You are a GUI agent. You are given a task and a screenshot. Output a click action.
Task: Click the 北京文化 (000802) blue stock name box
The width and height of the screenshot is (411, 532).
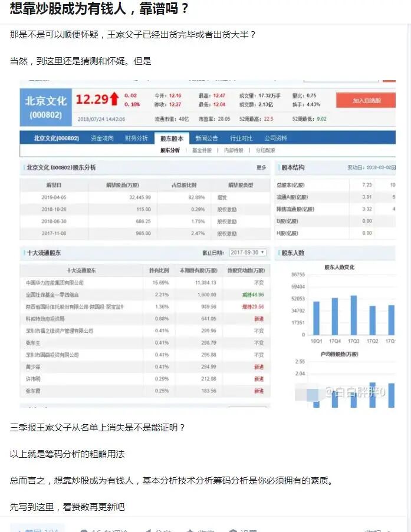[45, 107]
